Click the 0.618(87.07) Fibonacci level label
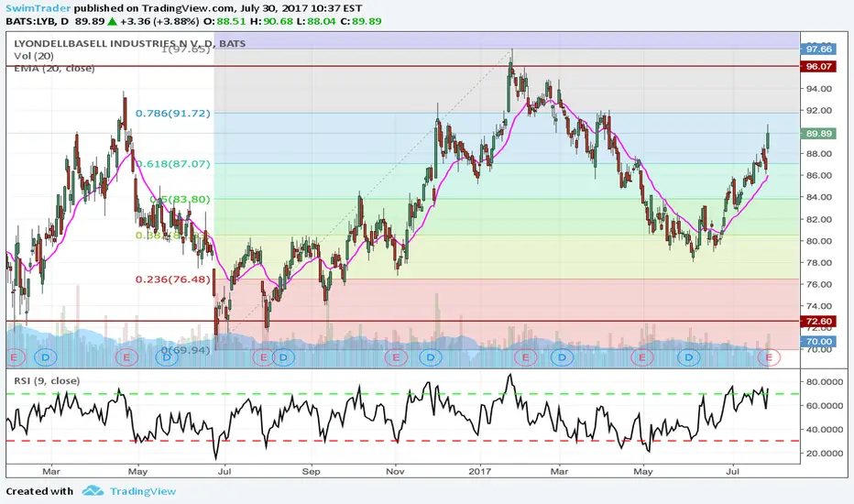The height and width of the screenshot is (504, 854). point(173,163)
